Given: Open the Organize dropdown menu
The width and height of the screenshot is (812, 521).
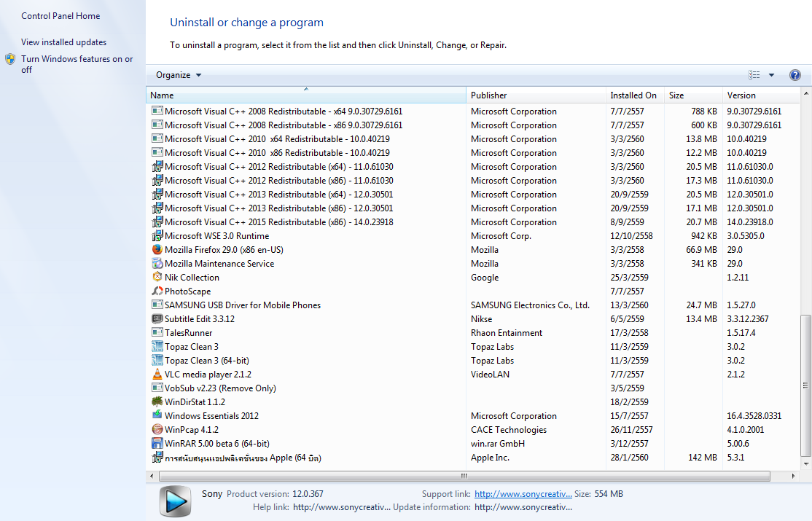Looking at the screenshot, I should [179, 75].
